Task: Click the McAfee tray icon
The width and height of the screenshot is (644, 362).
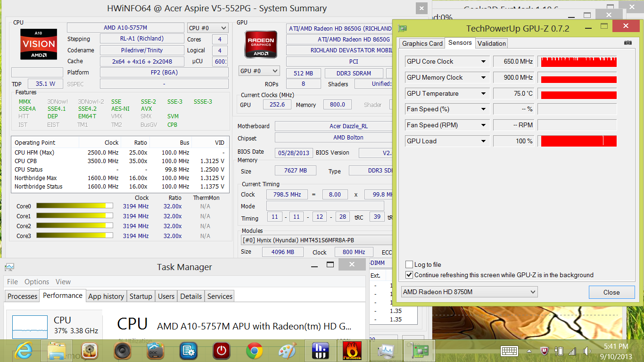Action: (x=544, y=351)
